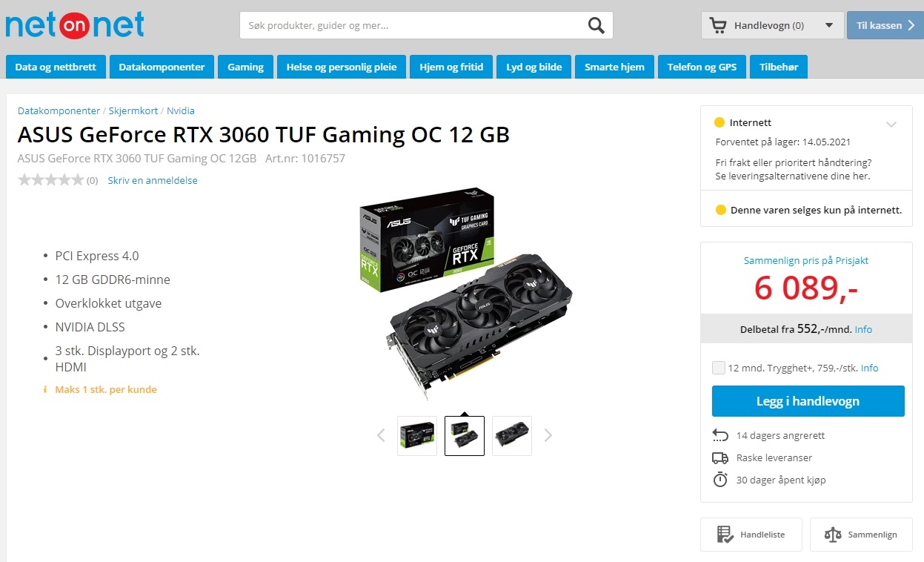Open the Til kassen checkout button
The width and height of the screenshot is (924, 562).
(x=885, y=25)
